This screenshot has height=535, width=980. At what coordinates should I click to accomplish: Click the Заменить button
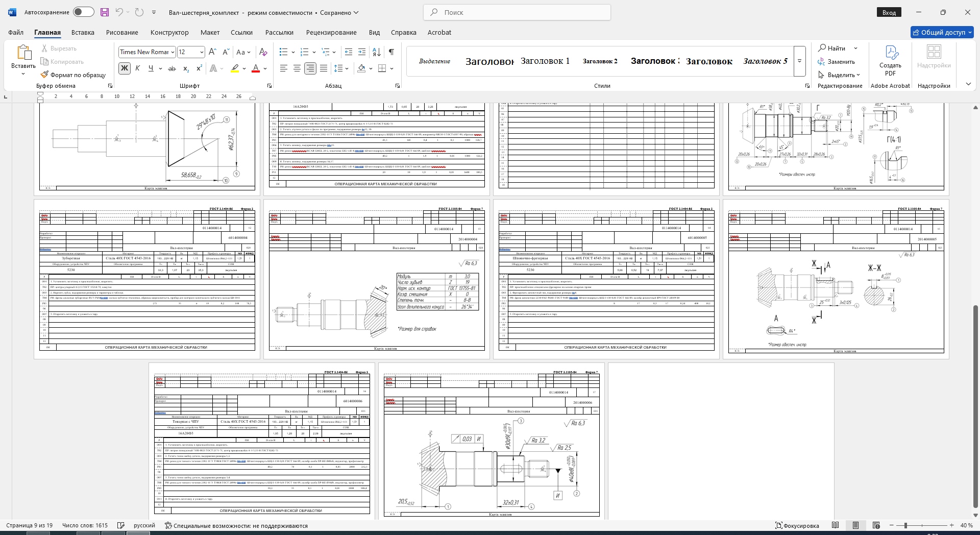pyautogui.click(x=836, y=62)
